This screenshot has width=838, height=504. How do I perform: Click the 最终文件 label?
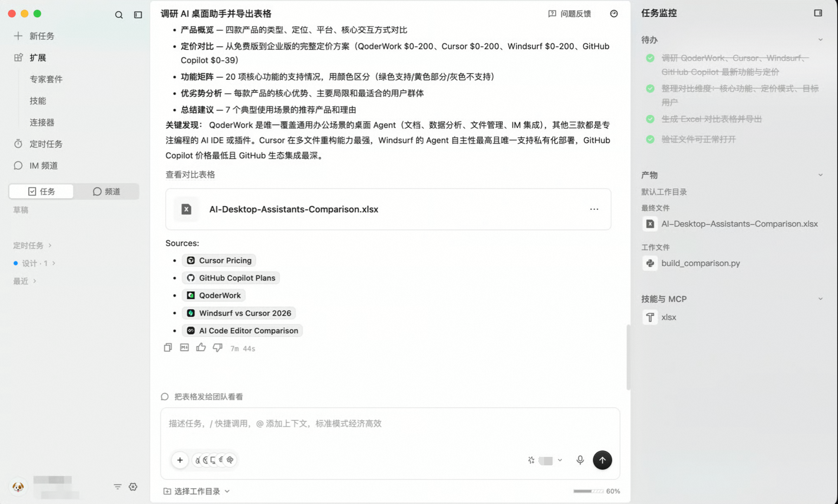pos(655,208)
